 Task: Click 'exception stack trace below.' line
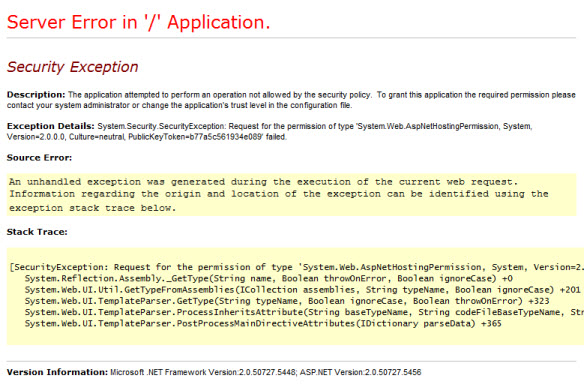(92, 208)
